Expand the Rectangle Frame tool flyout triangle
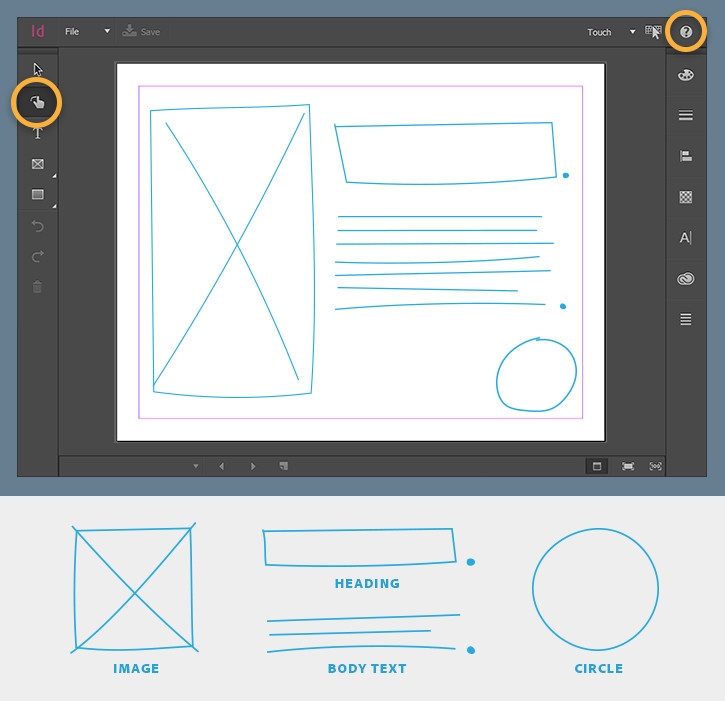This screenshot has height=701, width=725. click(54, 176)
